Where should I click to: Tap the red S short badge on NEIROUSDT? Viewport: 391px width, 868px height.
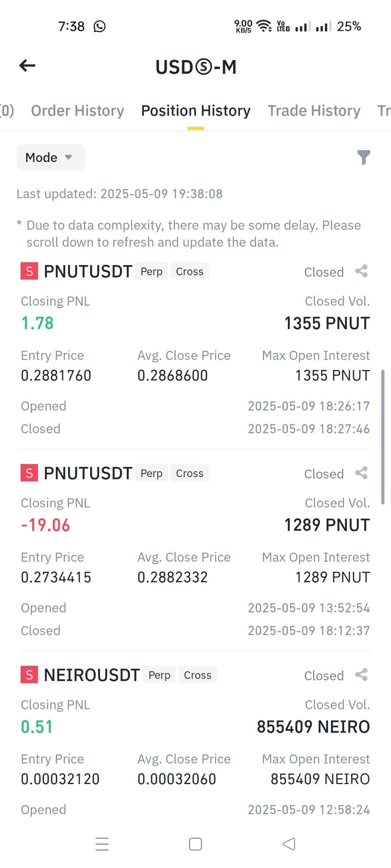tap(29, 675)
